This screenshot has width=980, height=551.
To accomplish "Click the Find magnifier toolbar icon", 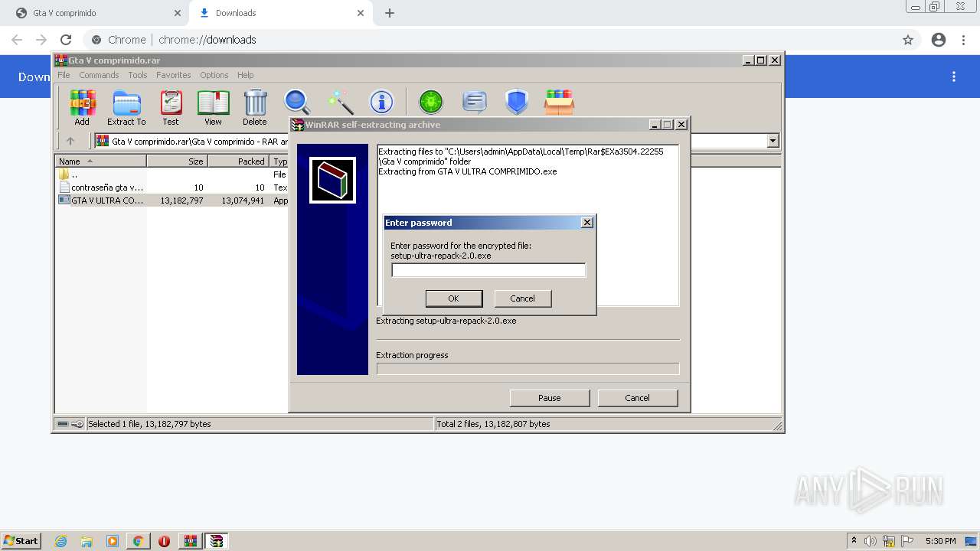I will click(297, 102).
